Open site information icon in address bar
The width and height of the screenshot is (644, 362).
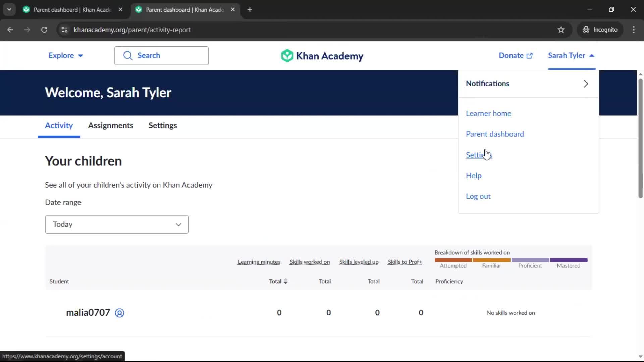pyautogui.click(x=64, y=30)
